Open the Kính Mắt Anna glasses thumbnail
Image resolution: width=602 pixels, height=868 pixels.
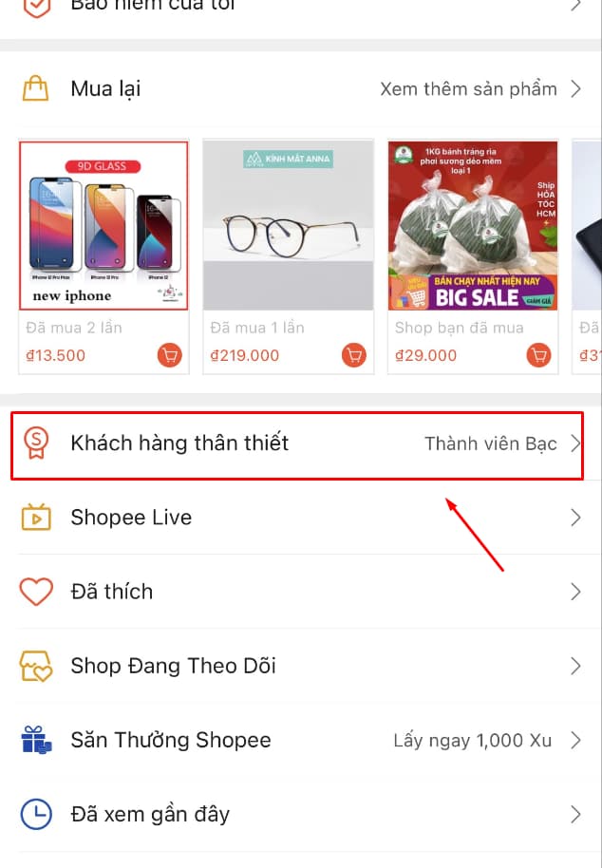tap(289, 225)
